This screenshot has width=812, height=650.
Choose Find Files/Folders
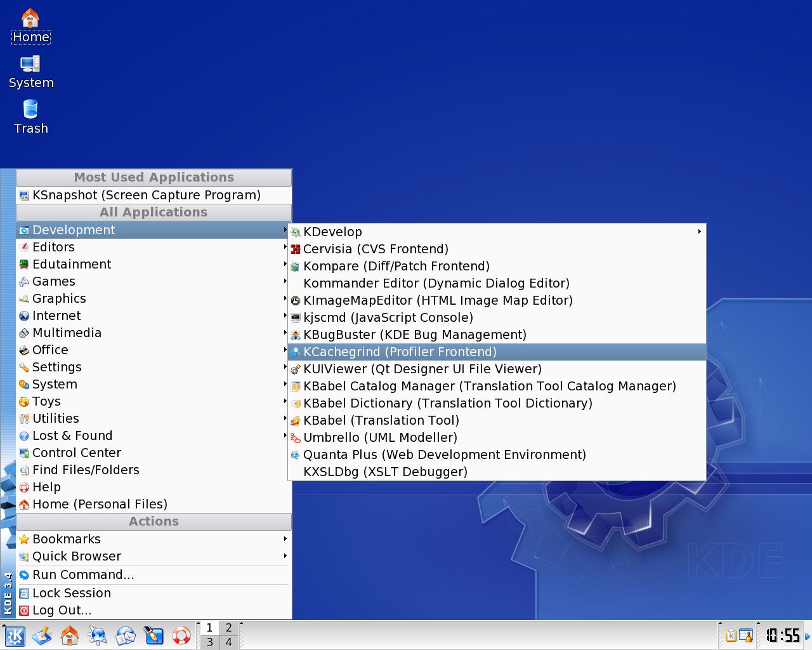point(154,470)
